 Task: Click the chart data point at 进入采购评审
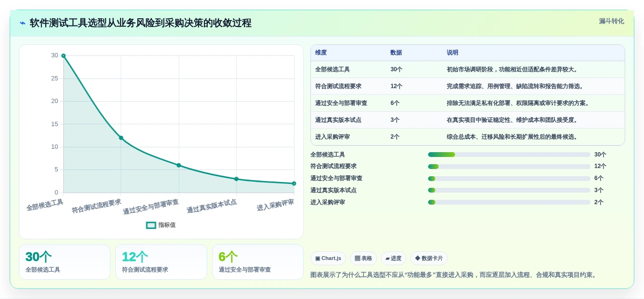294,183
